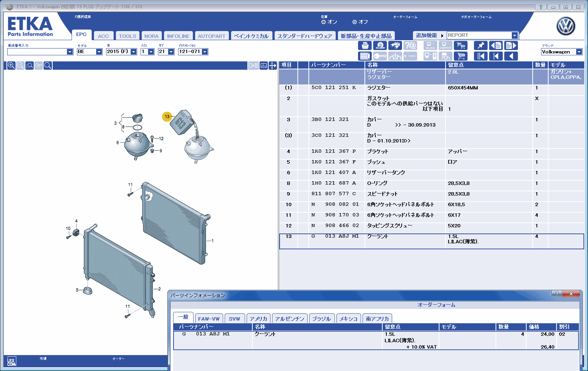Switch to the EPC tab
The width and height of the screenshot is (588, 371).
click(81, 34)
